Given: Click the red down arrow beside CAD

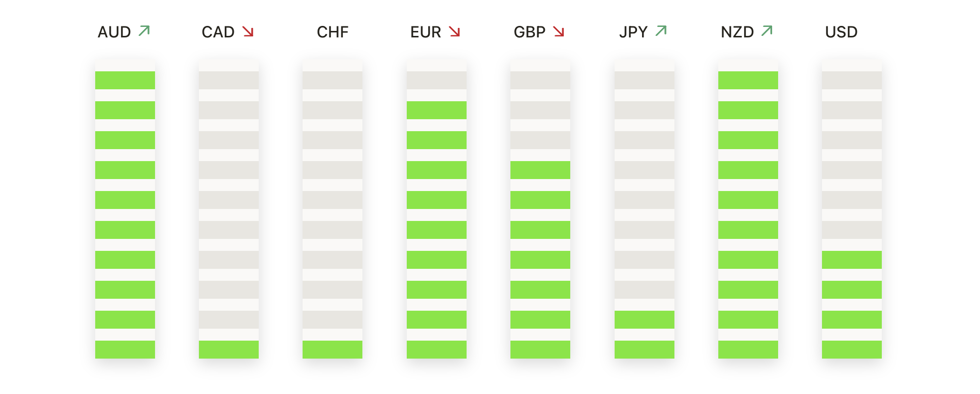Looking at the screenshot, I should coord(248,31).
